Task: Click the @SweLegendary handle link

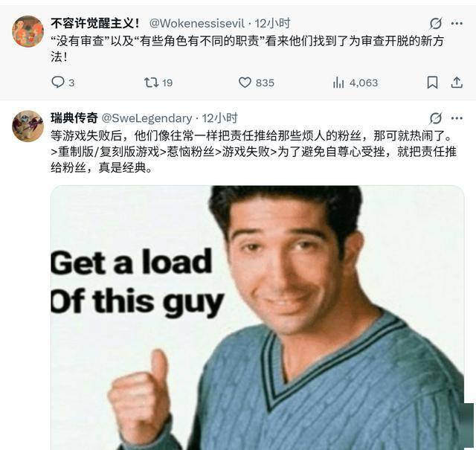Action: (147, 118)
